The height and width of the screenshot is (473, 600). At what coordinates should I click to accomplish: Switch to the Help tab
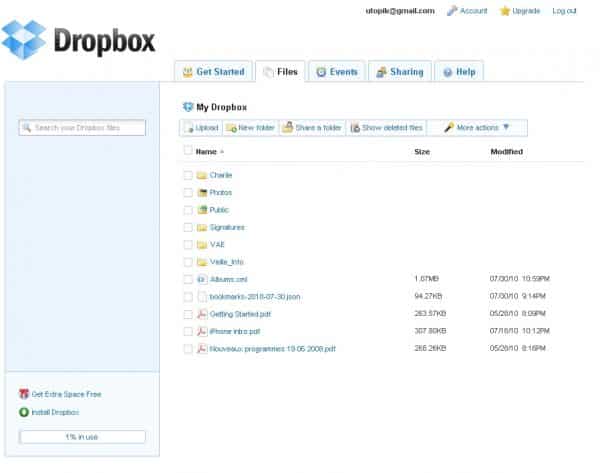459,72
